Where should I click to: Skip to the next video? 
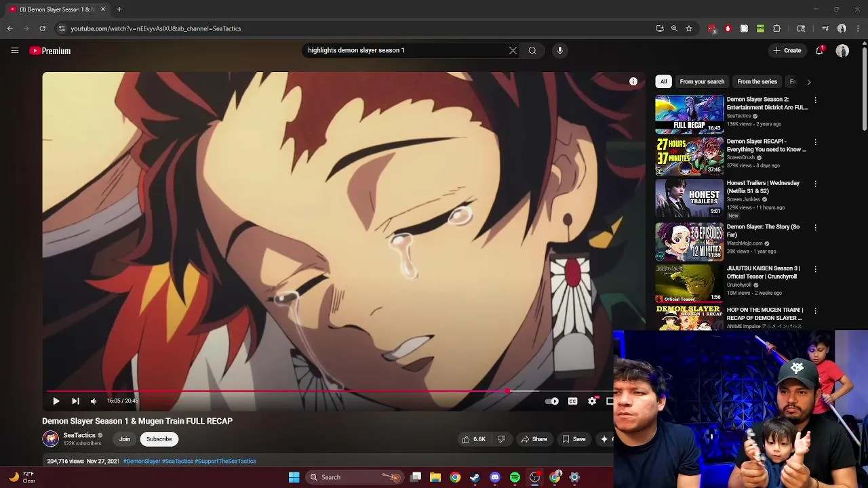coord(75,401)
